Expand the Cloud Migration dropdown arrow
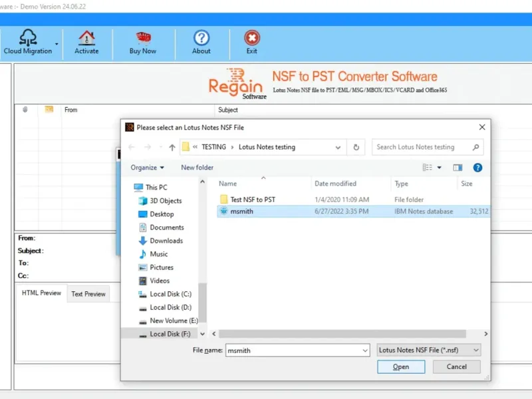Screen dimensions: 532x399 coord(57,44)
